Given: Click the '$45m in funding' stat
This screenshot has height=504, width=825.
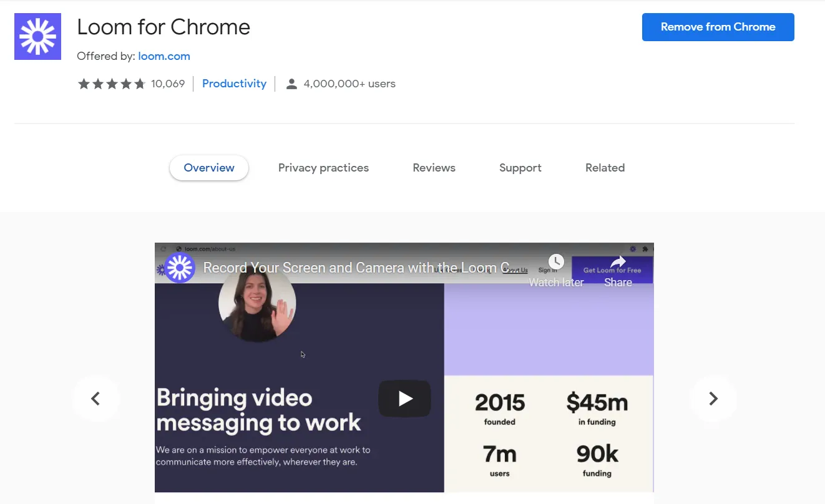Looking at the screenshot, I should click(597, 409).
